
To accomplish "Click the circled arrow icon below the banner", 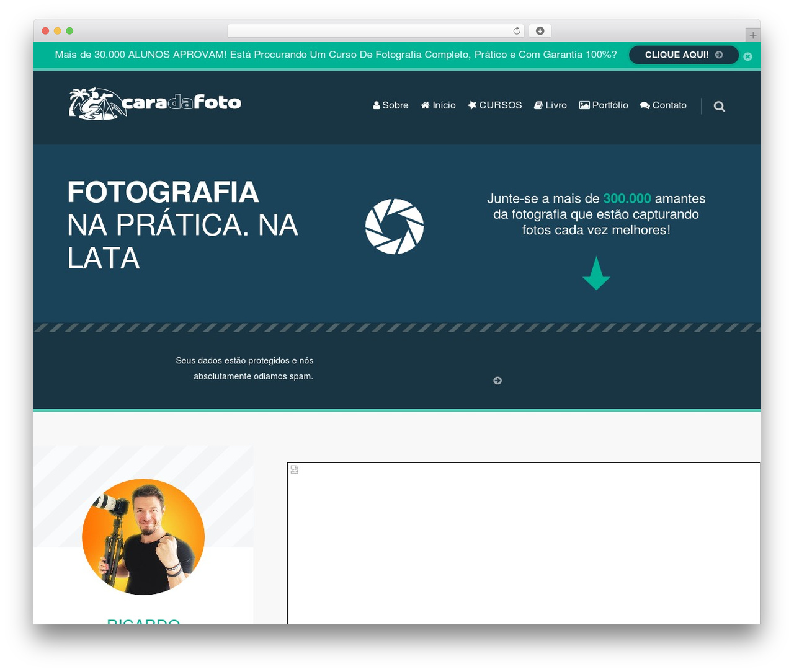I will tap(497, 381).
